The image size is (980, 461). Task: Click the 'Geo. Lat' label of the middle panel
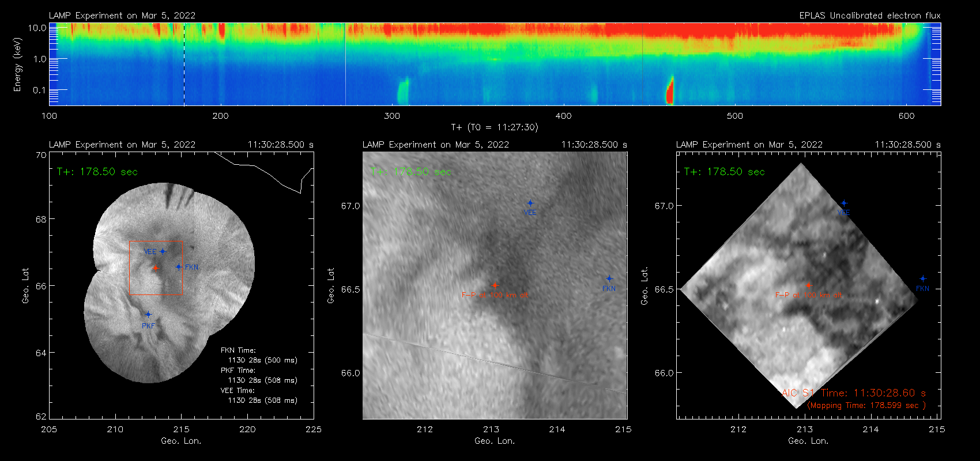click(x=331, y=285)
